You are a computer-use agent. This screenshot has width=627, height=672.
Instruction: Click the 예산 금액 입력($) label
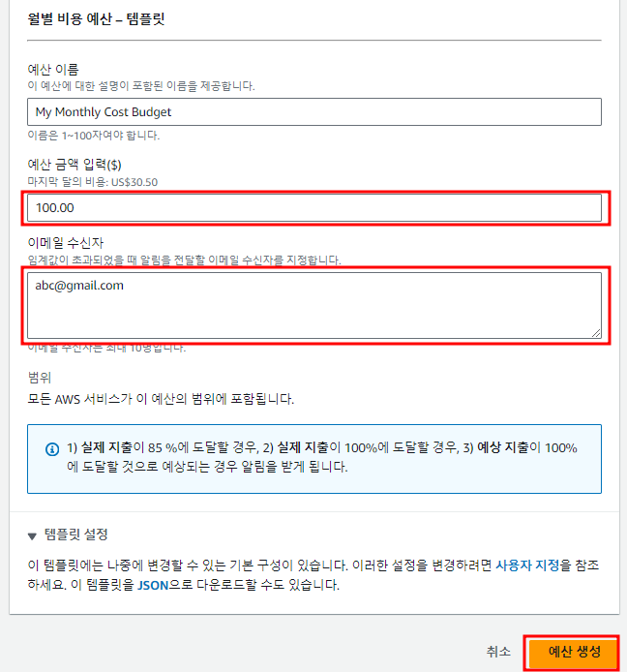[75, 165]
